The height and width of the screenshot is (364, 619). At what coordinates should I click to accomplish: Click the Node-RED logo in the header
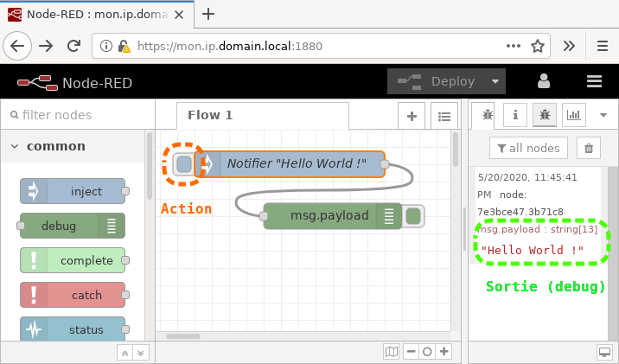pyautogui.click(x=37, y=82)
